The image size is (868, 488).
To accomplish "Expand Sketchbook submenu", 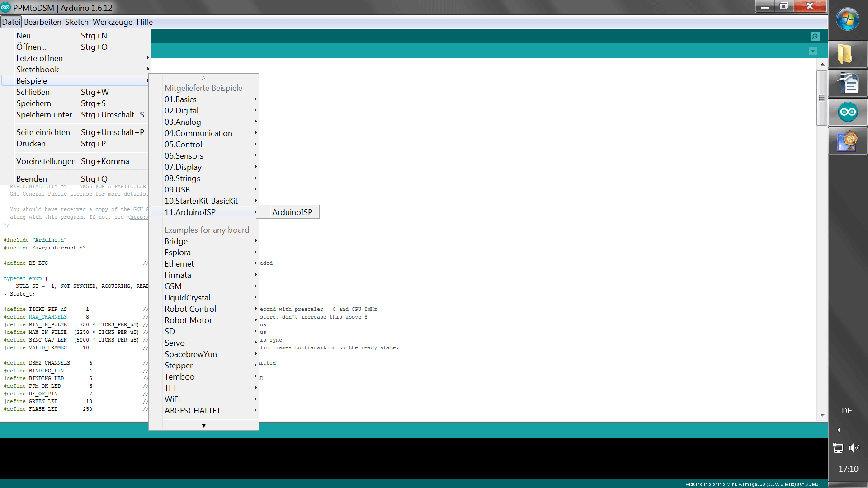I will click(x=75, y=70).
